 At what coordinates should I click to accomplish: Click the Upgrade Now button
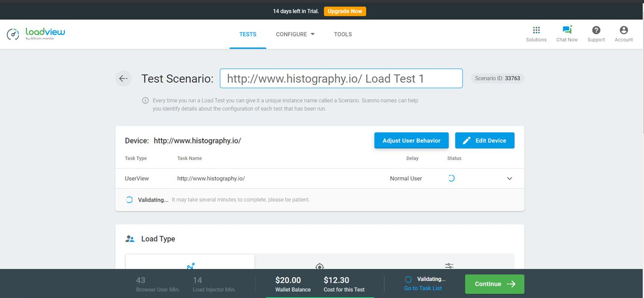[x=345, y=11]
